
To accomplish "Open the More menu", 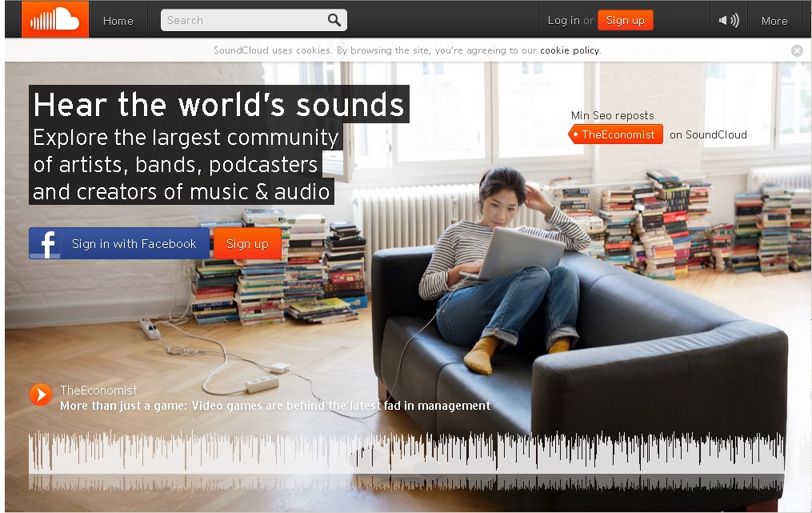I will (774, 20).
